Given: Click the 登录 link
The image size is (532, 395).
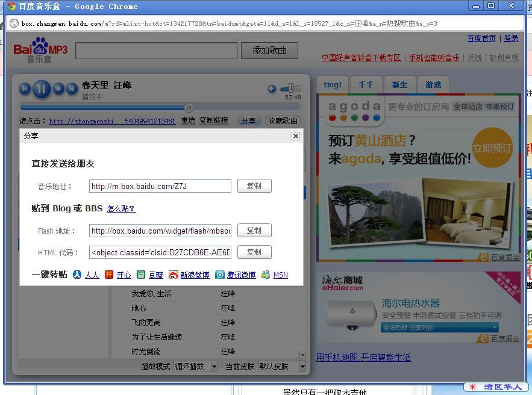Looking at the screenshot, I should [x=512, y=39].
